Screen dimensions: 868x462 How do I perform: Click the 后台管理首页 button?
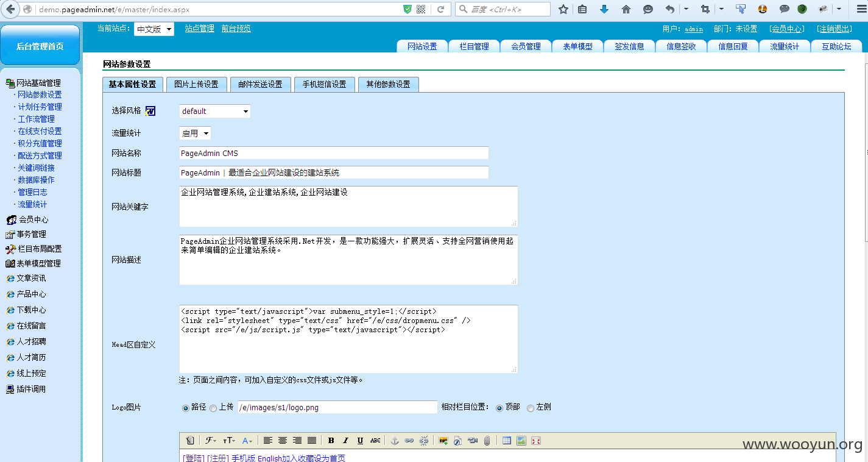click(x=40, y=46)
